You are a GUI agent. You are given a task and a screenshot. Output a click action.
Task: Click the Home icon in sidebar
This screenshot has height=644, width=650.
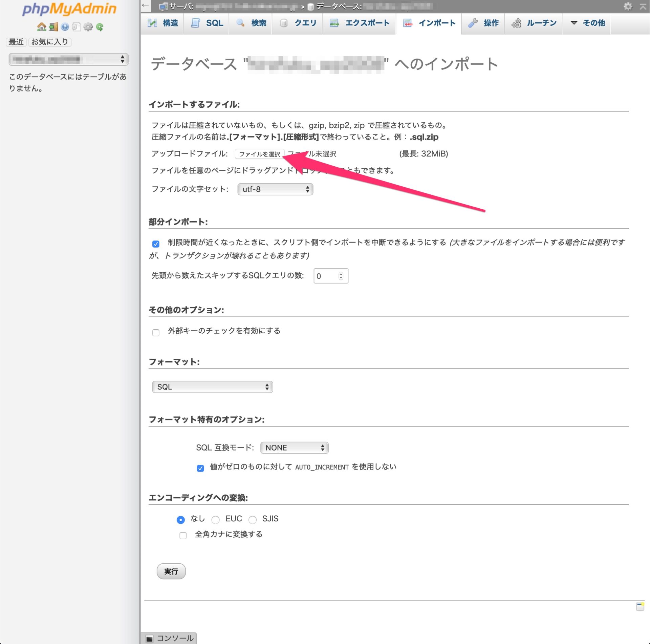coord(42,27)
